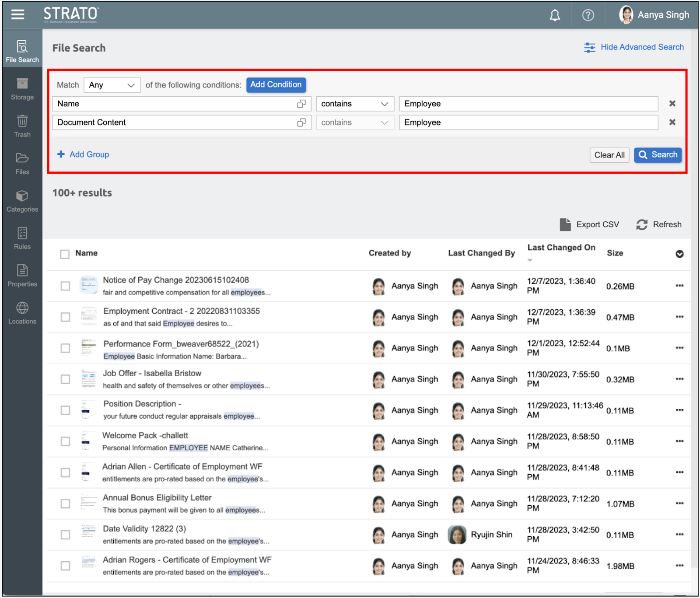Click the notifications bell icon
Screen dimensions: 700x598
click(555, 15)
